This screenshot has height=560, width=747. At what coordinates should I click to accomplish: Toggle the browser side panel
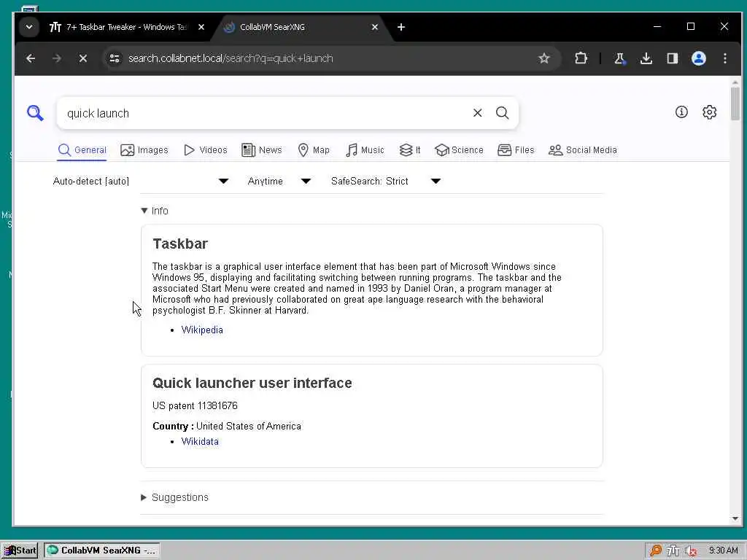[x=672, y=58]
